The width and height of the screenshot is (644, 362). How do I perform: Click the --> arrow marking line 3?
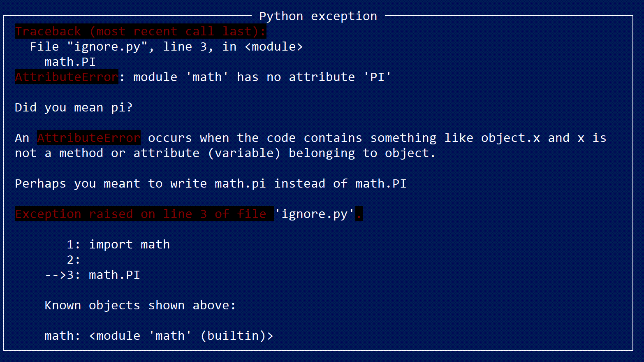tap(55, 275)
